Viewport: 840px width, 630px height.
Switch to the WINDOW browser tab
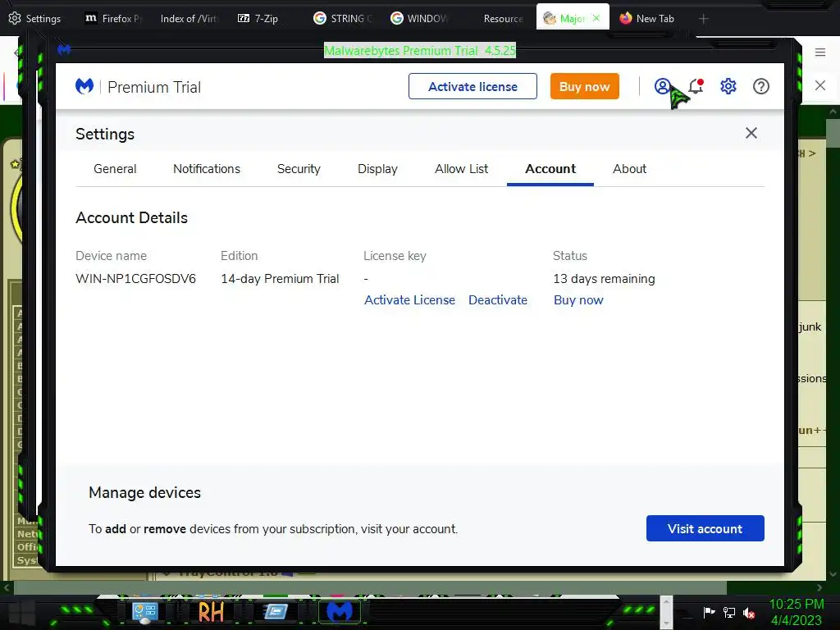pyautogui.click(x=419, y=18)
